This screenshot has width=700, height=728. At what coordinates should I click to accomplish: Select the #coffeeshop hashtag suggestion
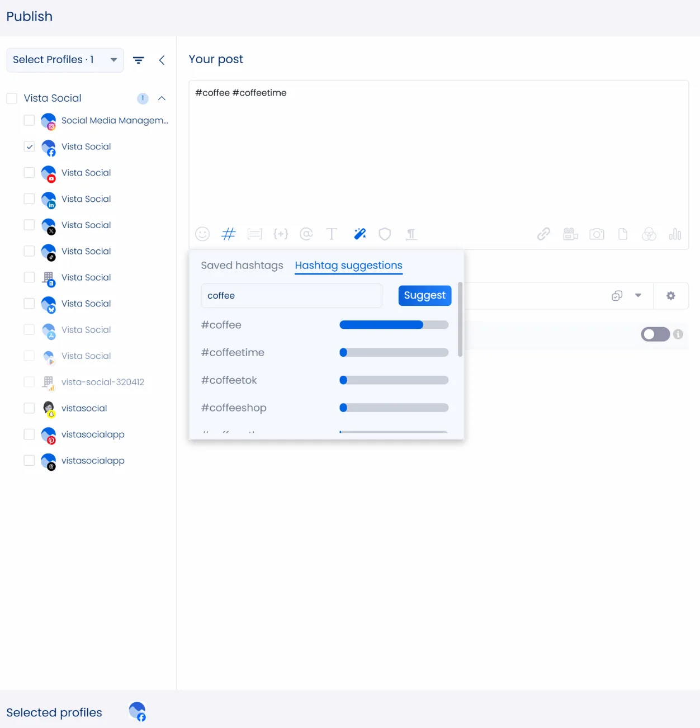pyautogui.click(x=234, y=408)
